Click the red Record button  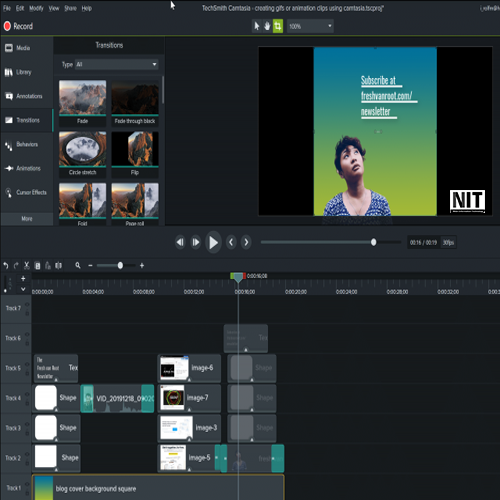[x=18, y=26]
